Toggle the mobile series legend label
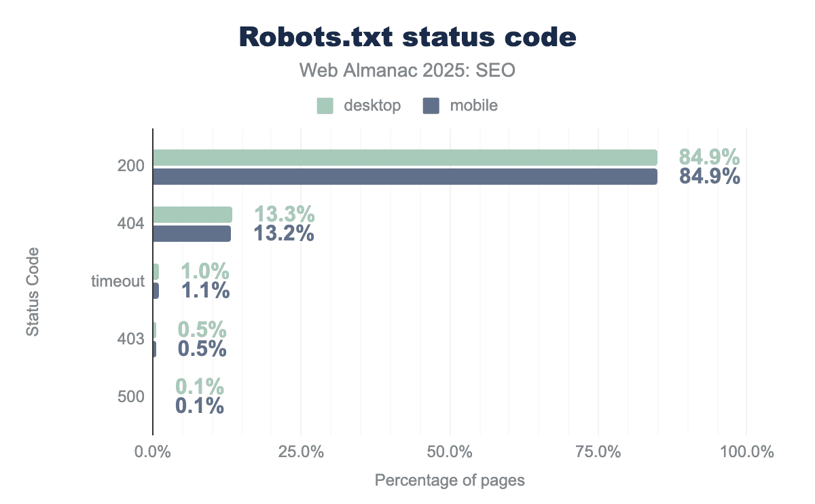Image resolution: width=815 pixels, height=504 pixels. click(473, 106)
